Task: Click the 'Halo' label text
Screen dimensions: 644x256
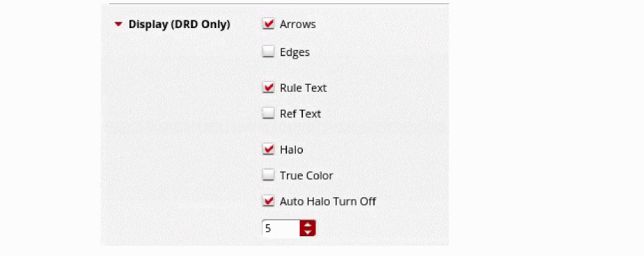Action: tap(291, 149)
